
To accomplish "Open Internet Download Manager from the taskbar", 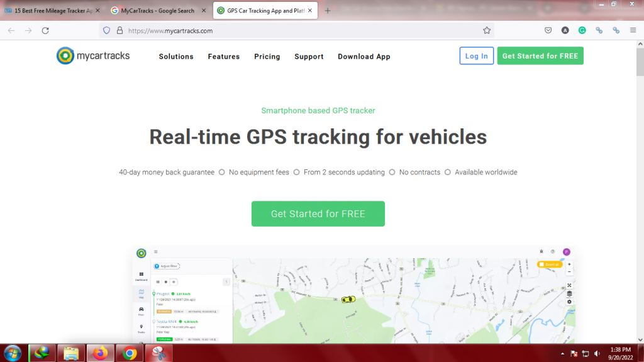I will pos(42,353).
